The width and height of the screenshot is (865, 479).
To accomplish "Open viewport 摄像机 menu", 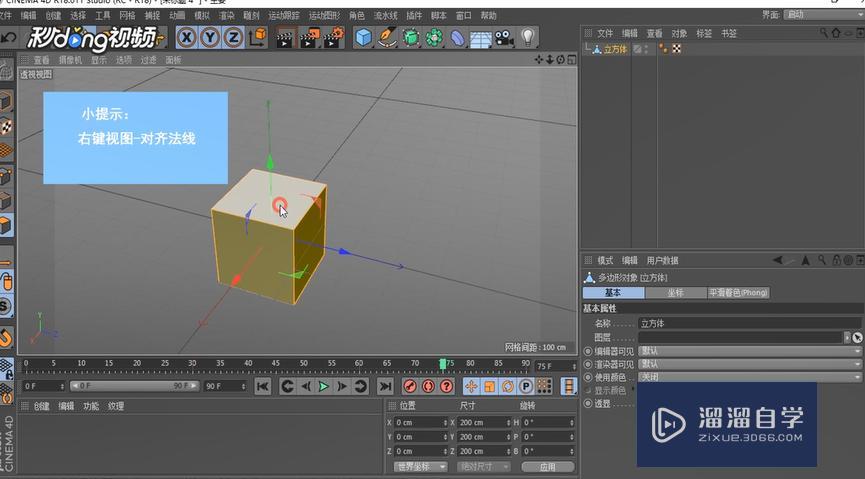I will 70,60.
